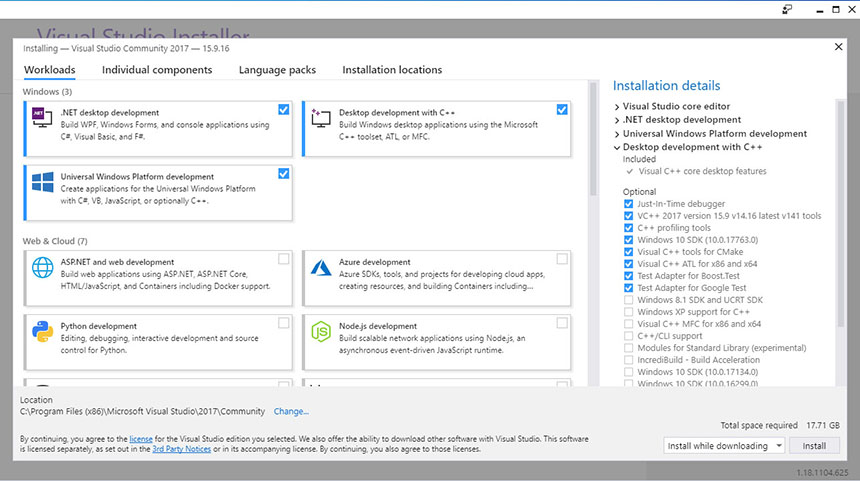Click the Desktop development with C++ monitor icon
Image resolution: width=860 pixels, height=481 pixels.
(x=321, y=117)
